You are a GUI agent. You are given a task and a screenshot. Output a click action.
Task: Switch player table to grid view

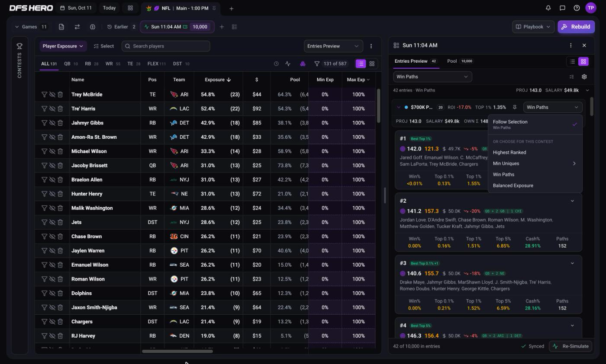(372, 64)
